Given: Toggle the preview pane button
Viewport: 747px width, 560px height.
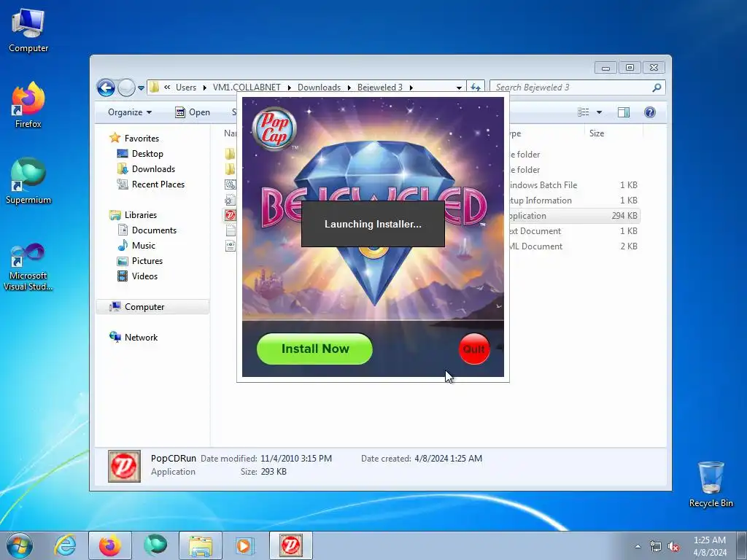Looking at the screenshot, I should (624, 112).
